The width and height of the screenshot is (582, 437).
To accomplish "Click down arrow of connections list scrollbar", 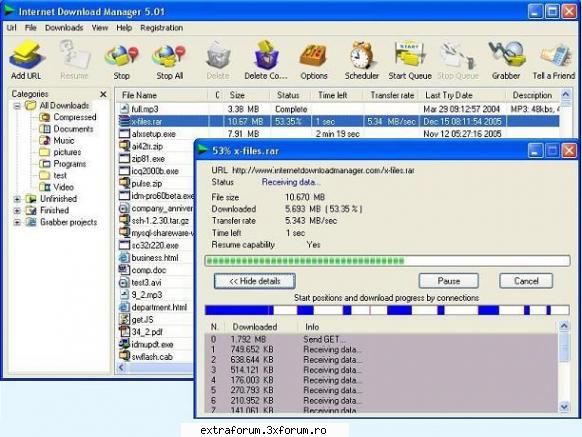I will 564,407.
